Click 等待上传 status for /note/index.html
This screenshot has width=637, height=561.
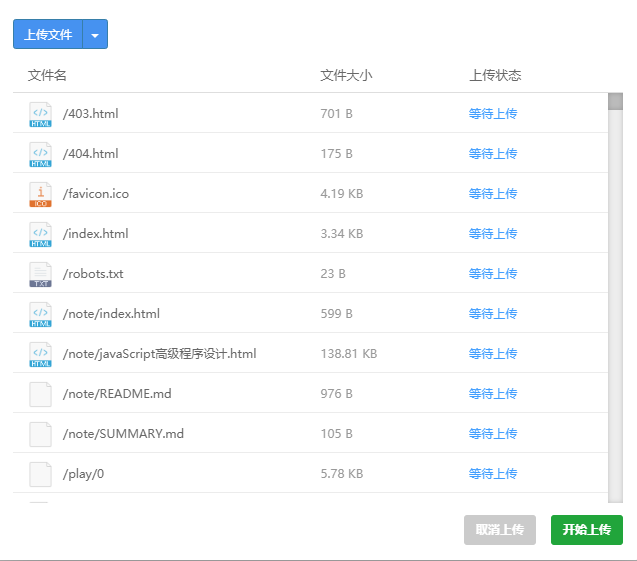(x=493, y=314)
